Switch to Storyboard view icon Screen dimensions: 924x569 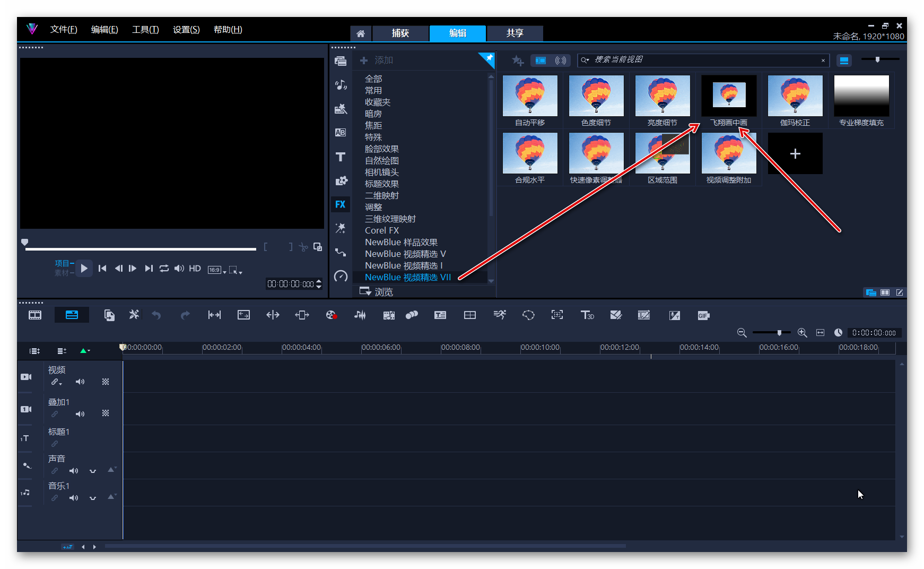coord(35,315)
